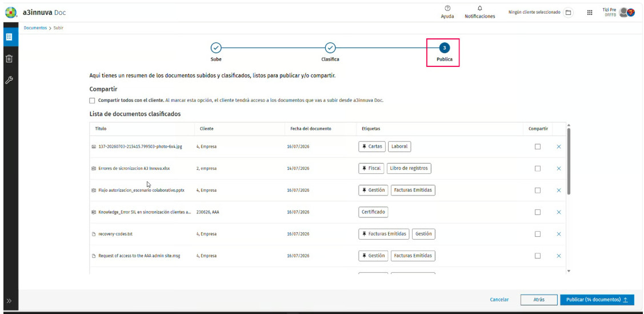Screen dimensions: 644x314
Task: Click Gestión tag in Flujo autorizacion row
Action: point(373,190)
